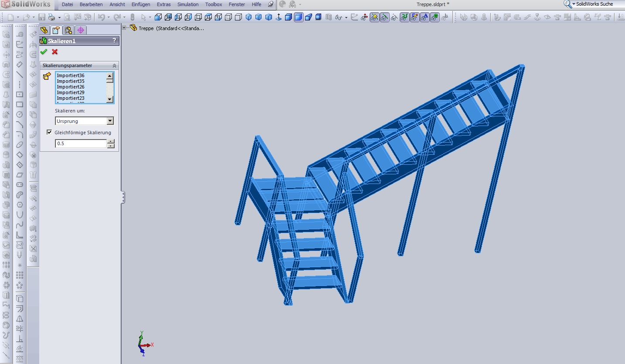Image resolution: width=625 pixels, height=364 pixels.
Task: Select the 3D Sketch tool
Action: coord(20,54)
